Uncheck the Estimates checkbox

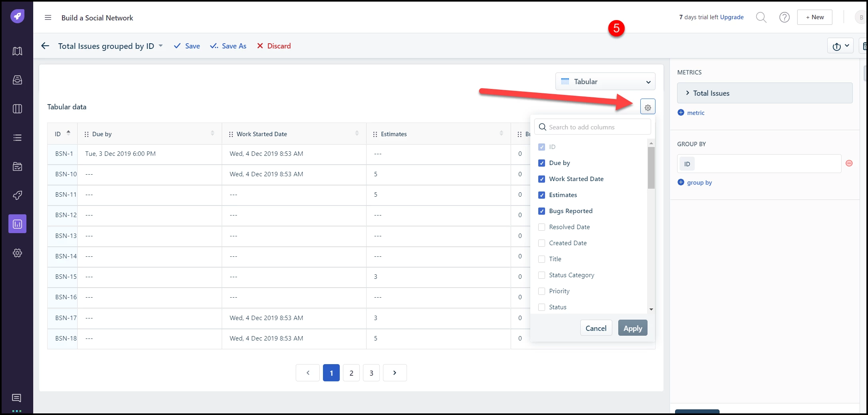(541, 195)
